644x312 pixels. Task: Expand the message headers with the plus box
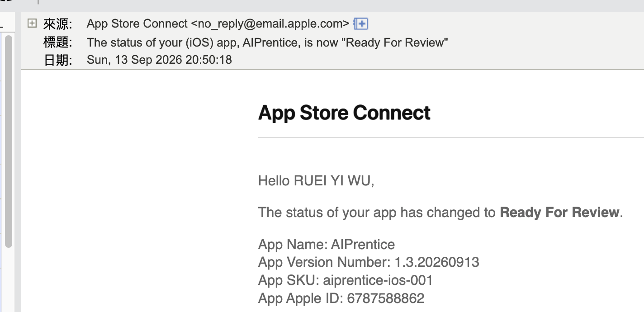coord(32,23)
